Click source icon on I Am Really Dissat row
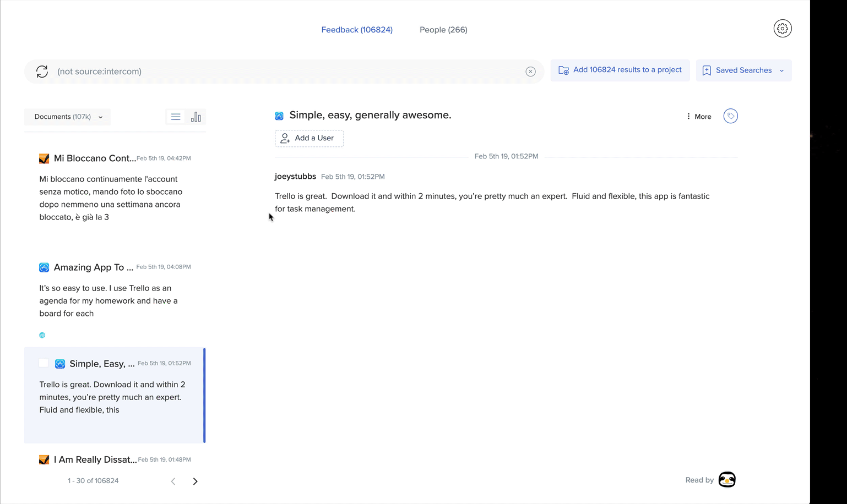 (x=44, y=460)
